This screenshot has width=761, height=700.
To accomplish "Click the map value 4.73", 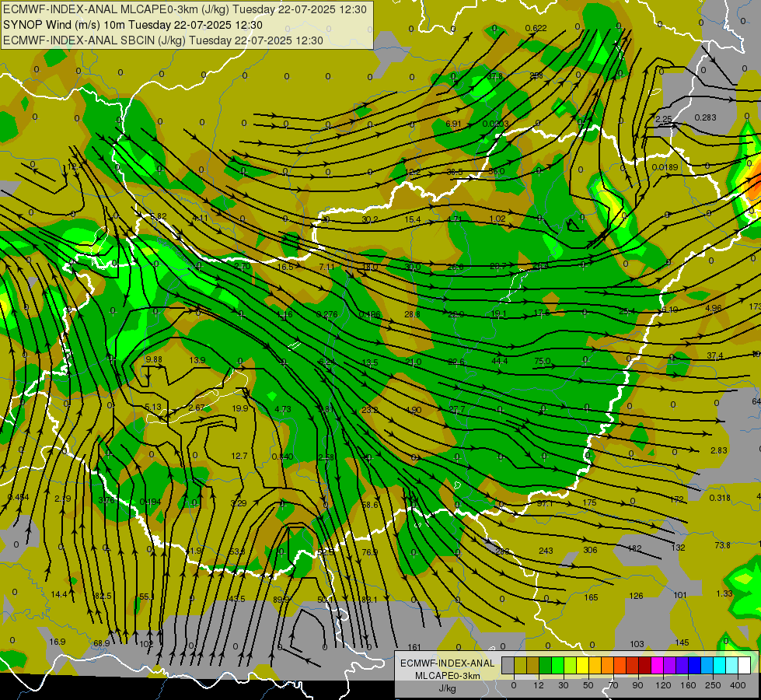I will coord(283,410).
